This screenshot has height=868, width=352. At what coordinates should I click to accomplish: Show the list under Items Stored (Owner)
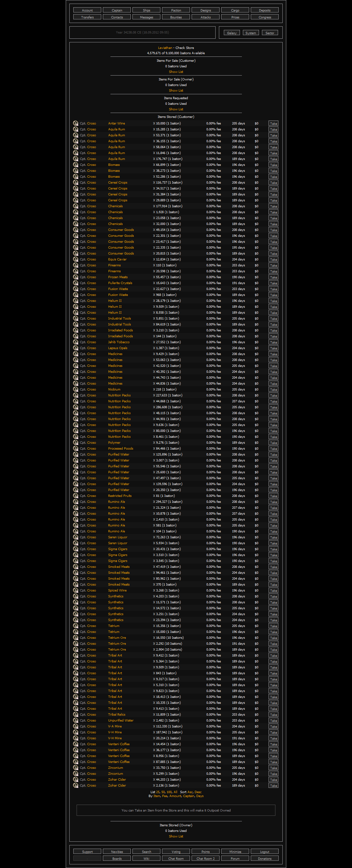tap(176, 836)
